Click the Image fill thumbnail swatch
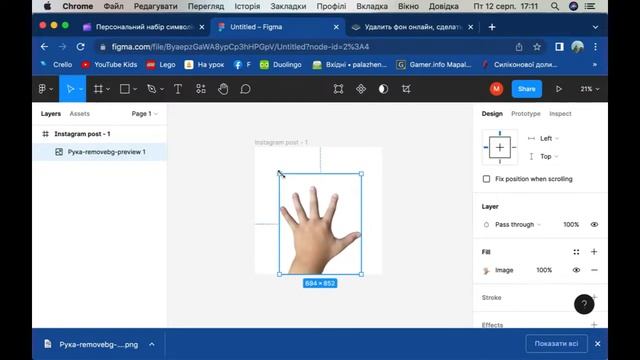The image size is (640, 360). 486,270
